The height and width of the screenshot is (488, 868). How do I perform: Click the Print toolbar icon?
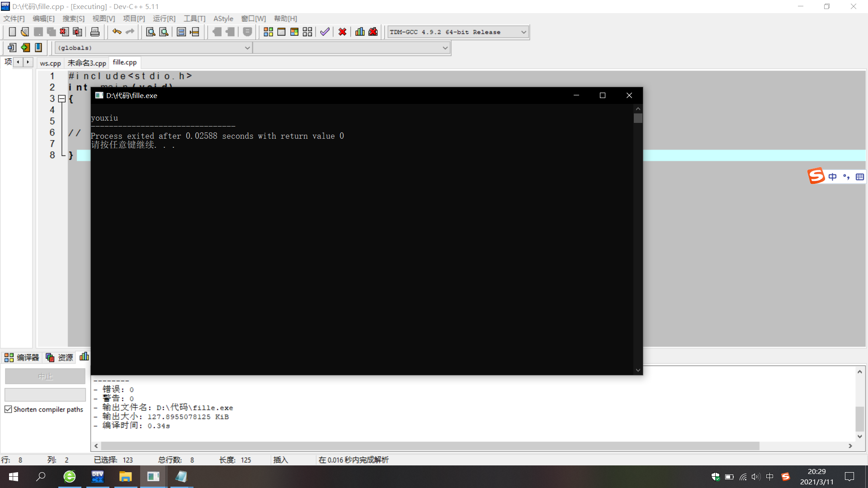pos(95,32)
